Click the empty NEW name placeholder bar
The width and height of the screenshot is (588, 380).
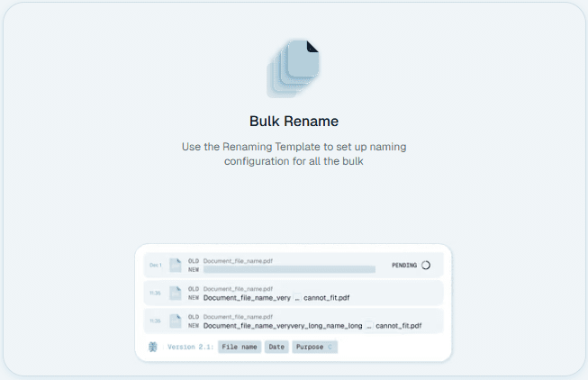(289, 269)
